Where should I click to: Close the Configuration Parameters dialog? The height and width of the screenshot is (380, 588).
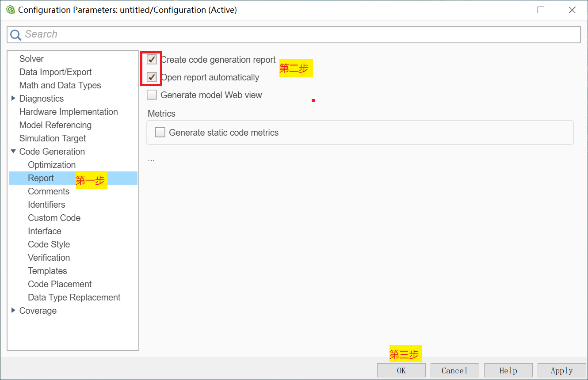(x=572, y=10)
